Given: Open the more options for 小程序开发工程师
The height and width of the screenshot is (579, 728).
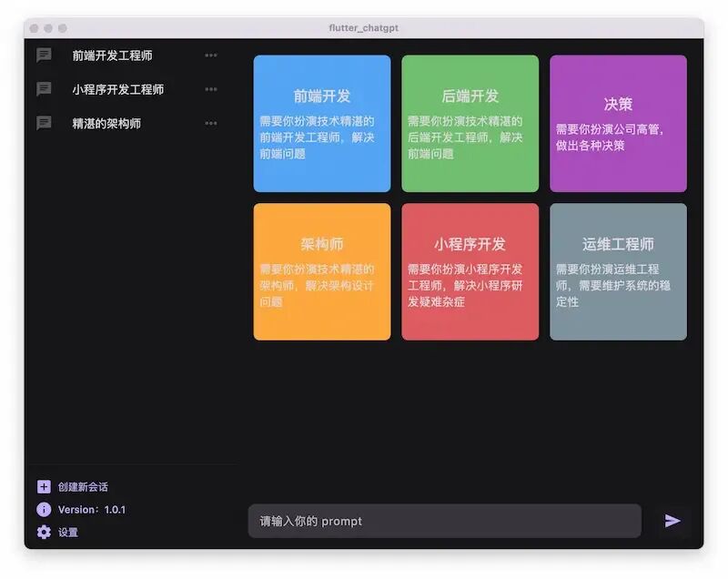Looking at the screenshot, I should tap(211, 89).
